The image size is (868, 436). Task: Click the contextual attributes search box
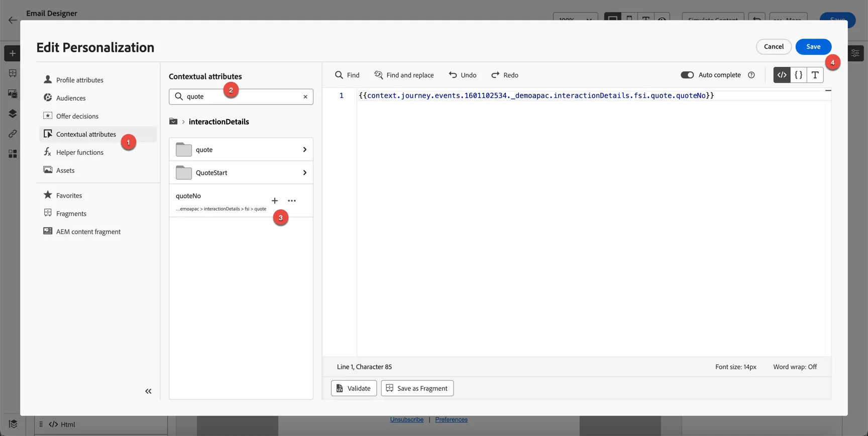pyautogui.click(x=241, y=96)
